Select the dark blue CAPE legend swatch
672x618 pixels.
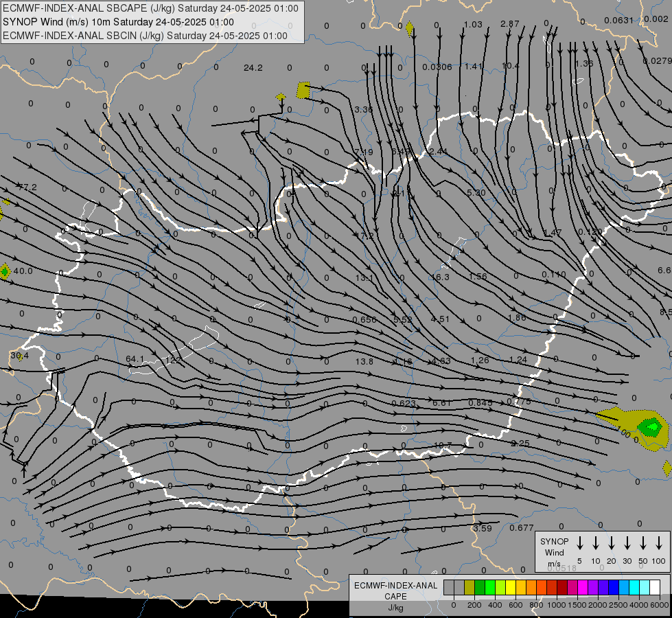point(614,588)
